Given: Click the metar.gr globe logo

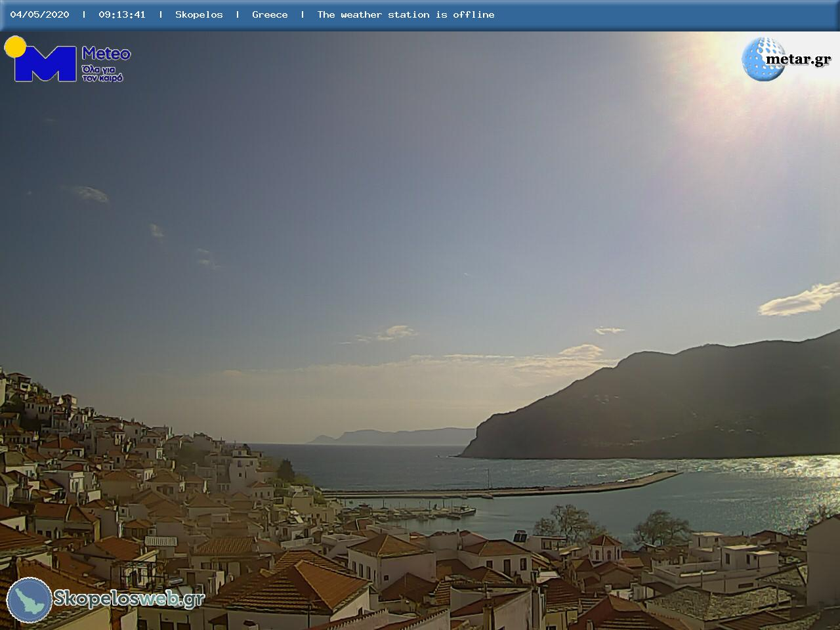Looking at the screenshot, I should (x=763, y=59).
